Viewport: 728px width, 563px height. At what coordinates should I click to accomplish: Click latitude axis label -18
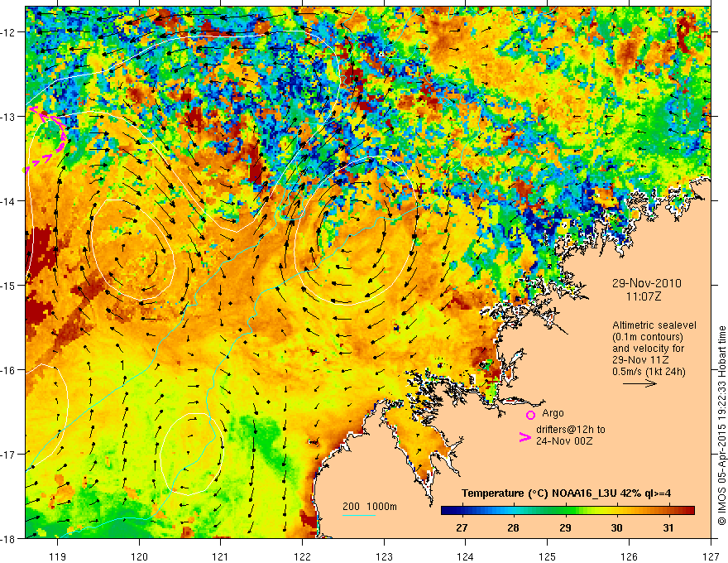(9, 538)
